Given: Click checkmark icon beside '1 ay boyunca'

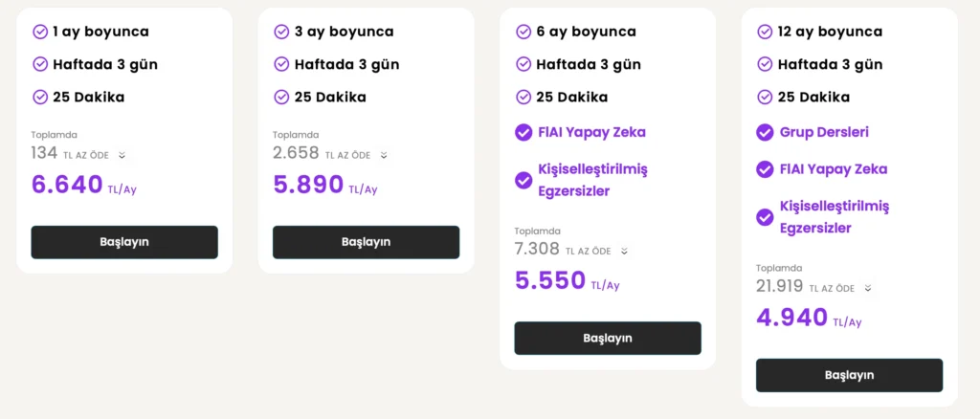Looking at the screenshot, I should pyautogui.click(x=40, y=32).
